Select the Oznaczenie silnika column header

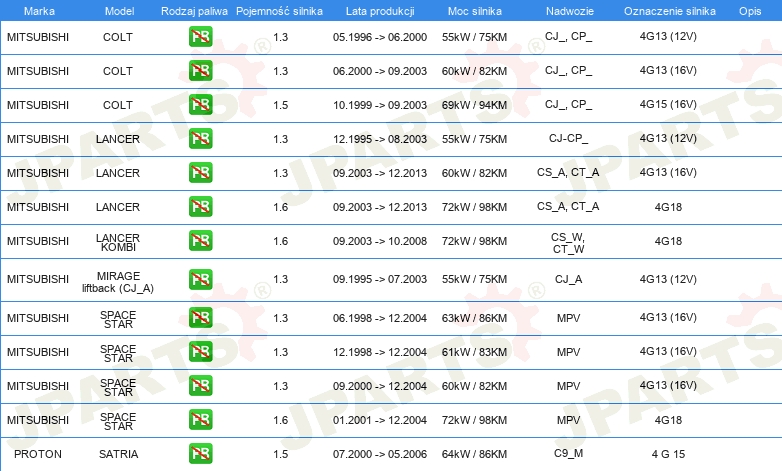670,11
